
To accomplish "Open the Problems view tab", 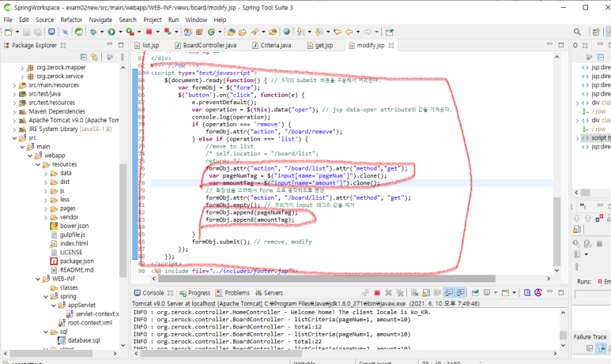I will (x=232, y=293).
